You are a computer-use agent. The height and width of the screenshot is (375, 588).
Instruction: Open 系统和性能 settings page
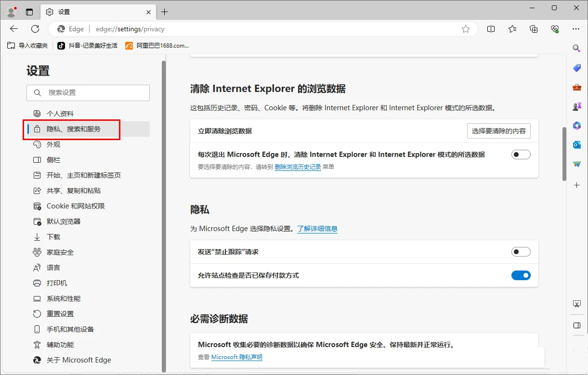tap(88, 298)
